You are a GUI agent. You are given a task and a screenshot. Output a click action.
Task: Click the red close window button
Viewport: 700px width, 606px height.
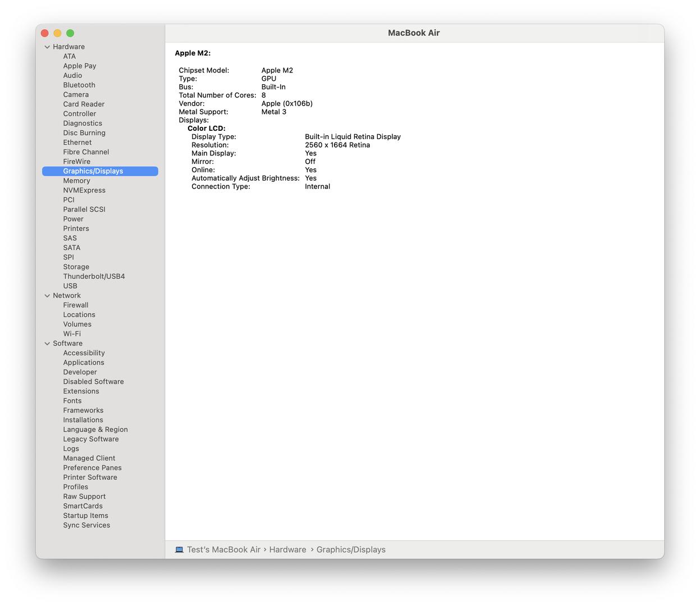click(45, 33)
